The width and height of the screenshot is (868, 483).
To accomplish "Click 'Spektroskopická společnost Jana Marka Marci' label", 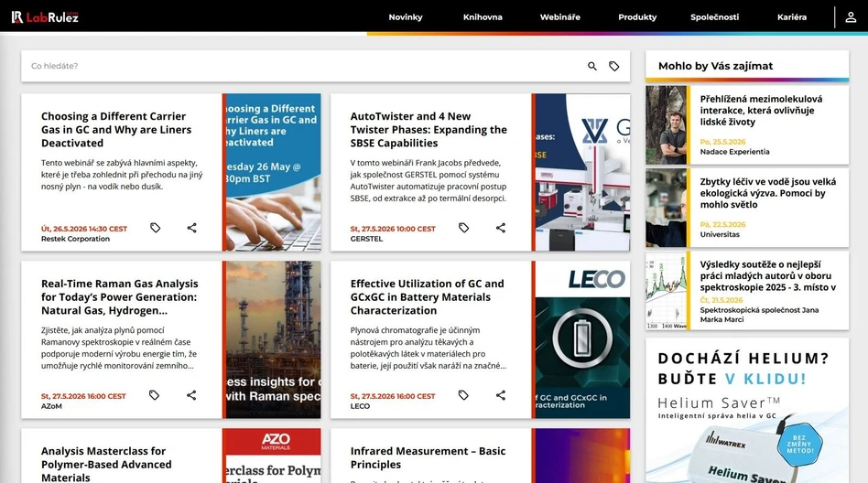I will pyautogui.click(x=759, y=315).
